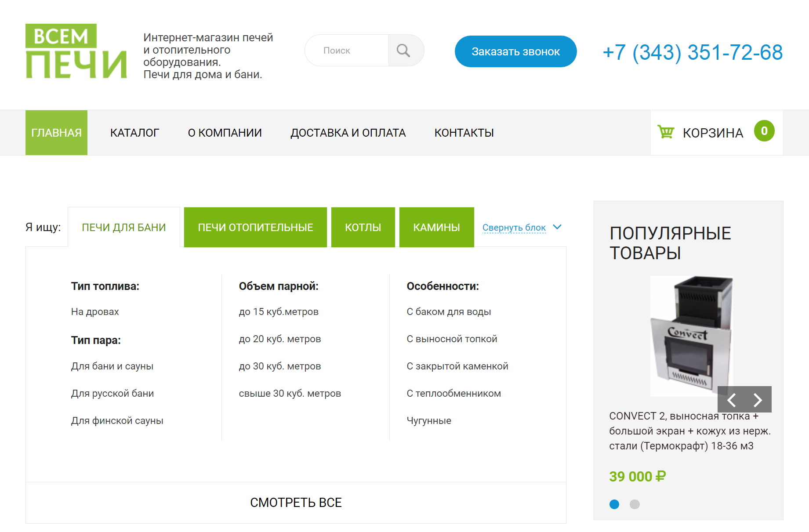Click the Популярные товары heading
Screen dimensions: 809x532
pyautogui.click(x=670, y=243)
